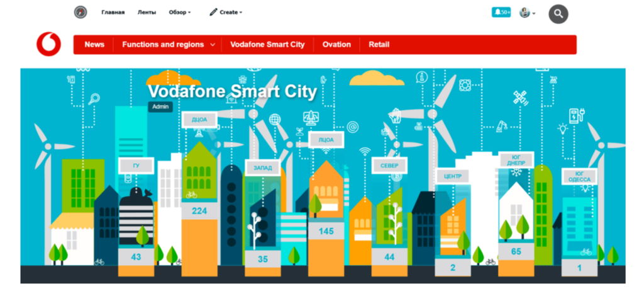Click the Admin badge under the title
Image resolution: width=644 pixels, height=296 pixels.
click(160, 107)
